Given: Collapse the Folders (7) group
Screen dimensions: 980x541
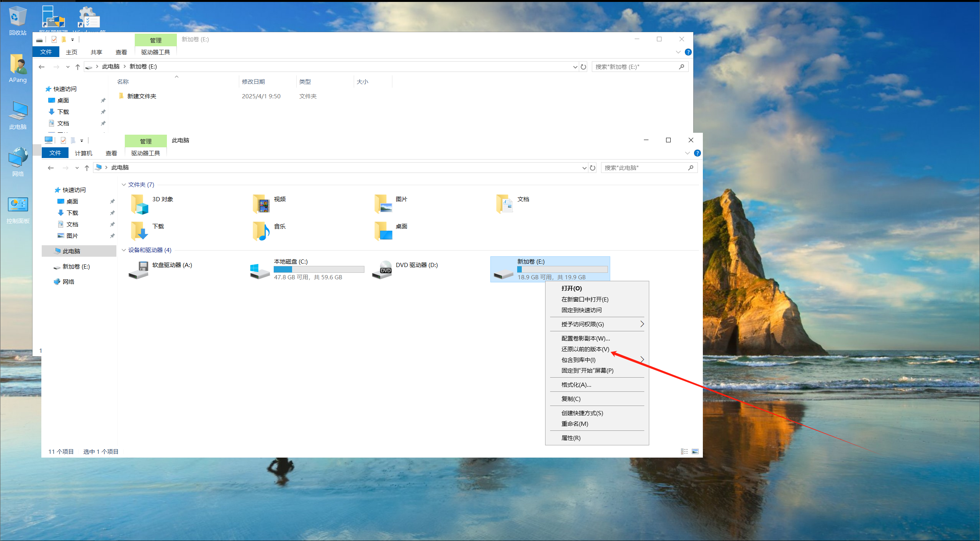Looking at the screenshot, I should [x=124, y=185].
